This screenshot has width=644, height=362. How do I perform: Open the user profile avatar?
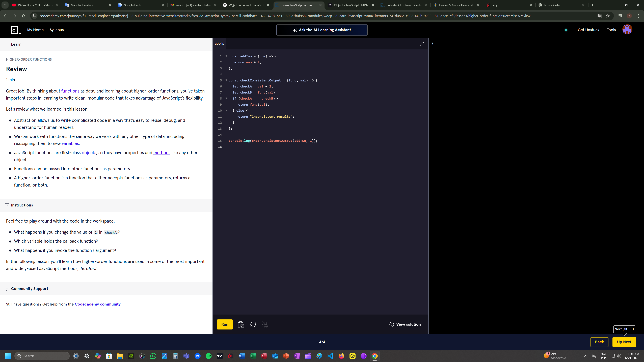point(627,30)
